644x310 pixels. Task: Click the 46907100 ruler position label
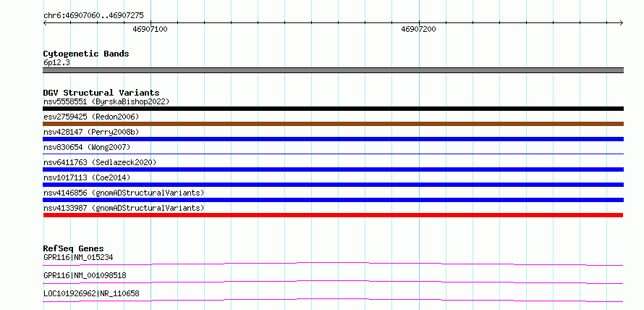150,29
